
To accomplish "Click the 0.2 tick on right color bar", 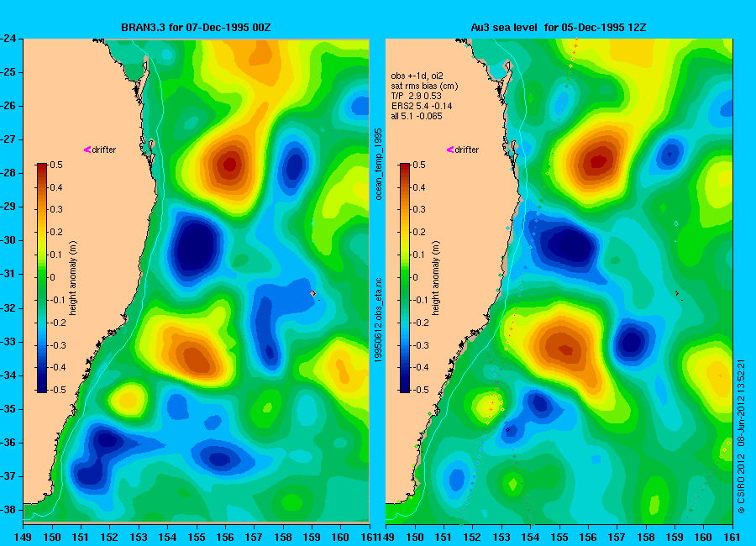I will coord(419,232).
